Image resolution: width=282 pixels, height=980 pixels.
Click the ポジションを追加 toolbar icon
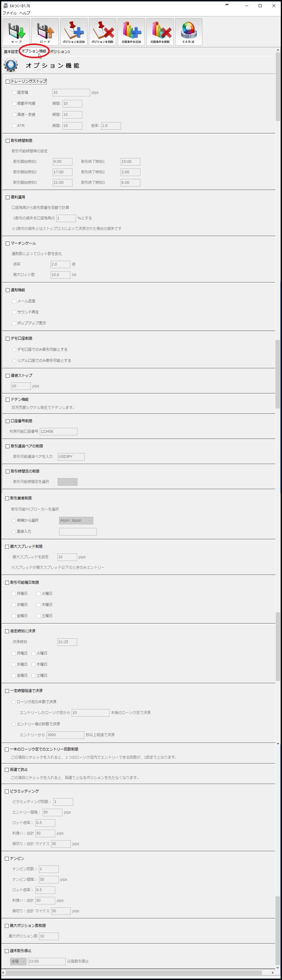tap(74, 32)
